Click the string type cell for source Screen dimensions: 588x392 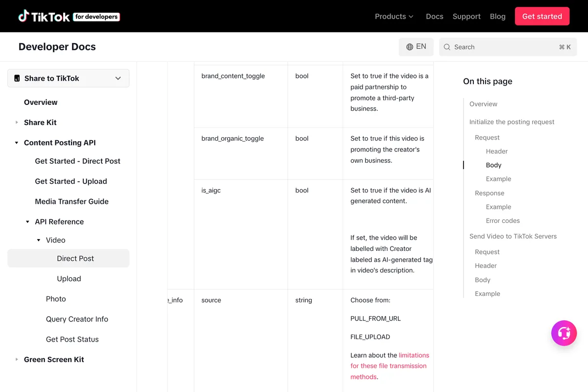pos(304,300)
